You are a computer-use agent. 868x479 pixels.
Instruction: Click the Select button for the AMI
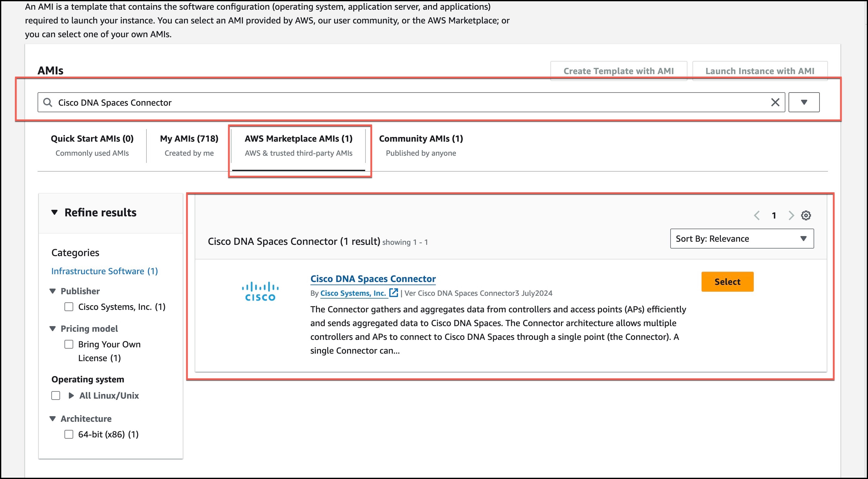pos(727,281)
